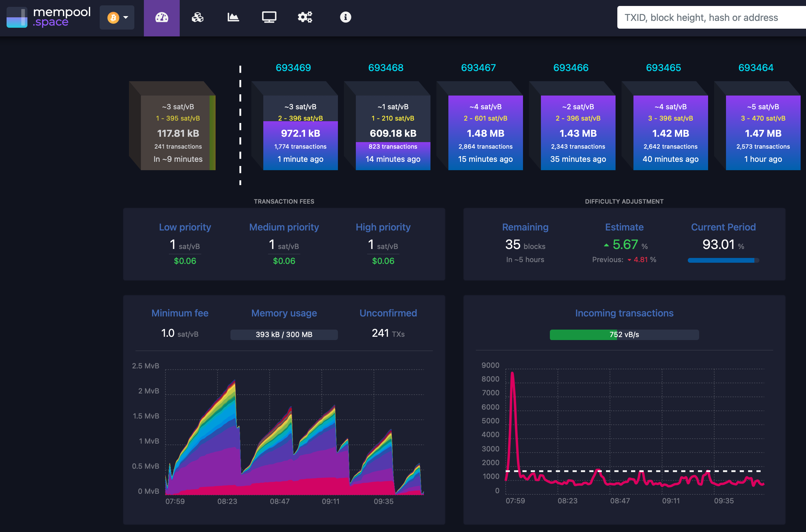Select the Low priority fee card

(185, 244)
